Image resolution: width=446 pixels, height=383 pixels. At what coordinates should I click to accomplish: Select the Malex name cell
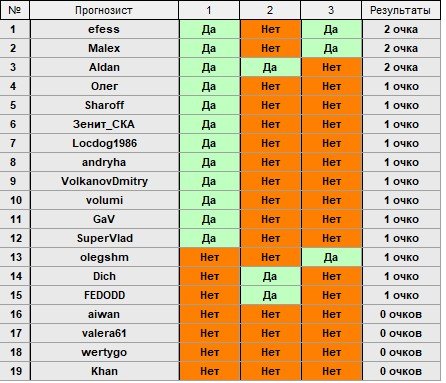point(104,48)
